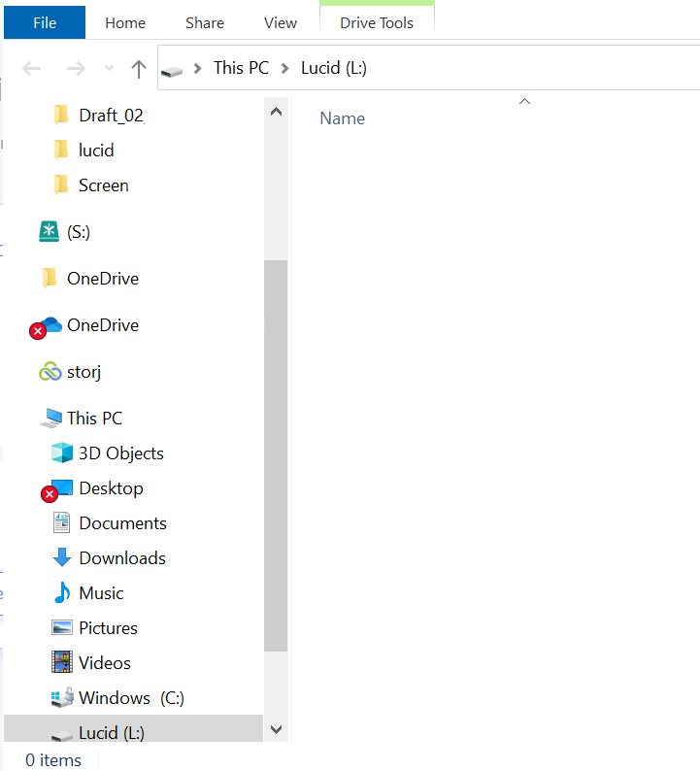
Task: Click the 3D Objects cube icon
Action: [62, 453]
